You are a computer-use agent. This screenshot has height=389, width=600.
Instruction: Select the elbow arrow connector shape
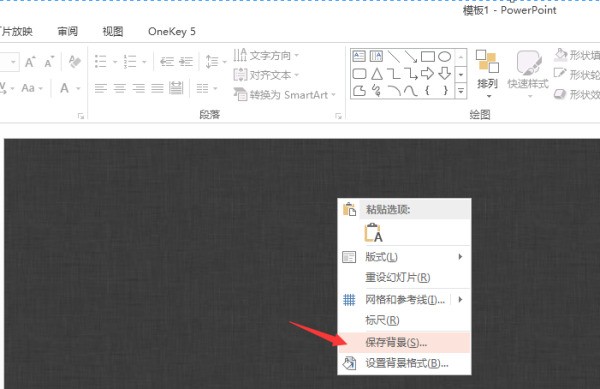pyautogui.click(x=411, y=73)
